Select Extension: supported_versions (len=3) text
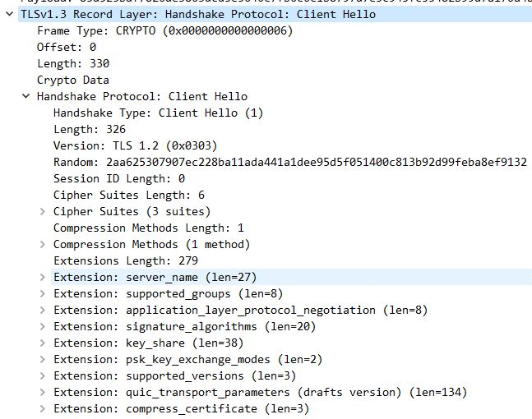 click(175, 376)
